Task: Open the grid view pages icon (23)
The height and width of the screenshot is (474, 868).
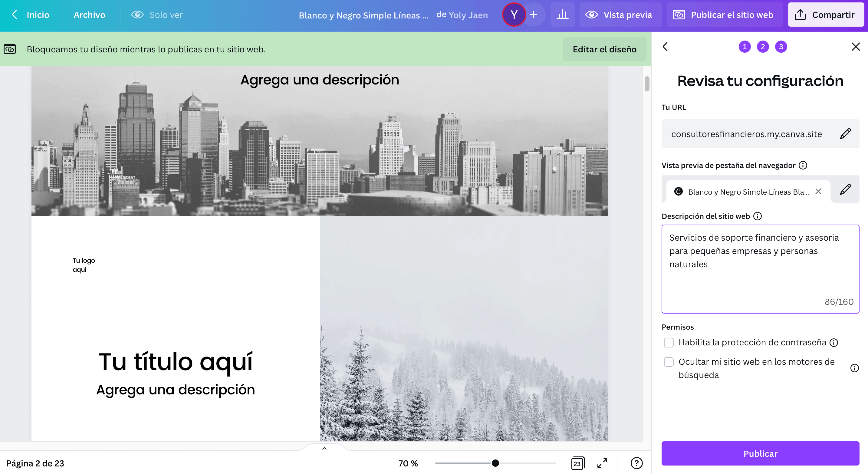Action: click(x=578, y=463)
